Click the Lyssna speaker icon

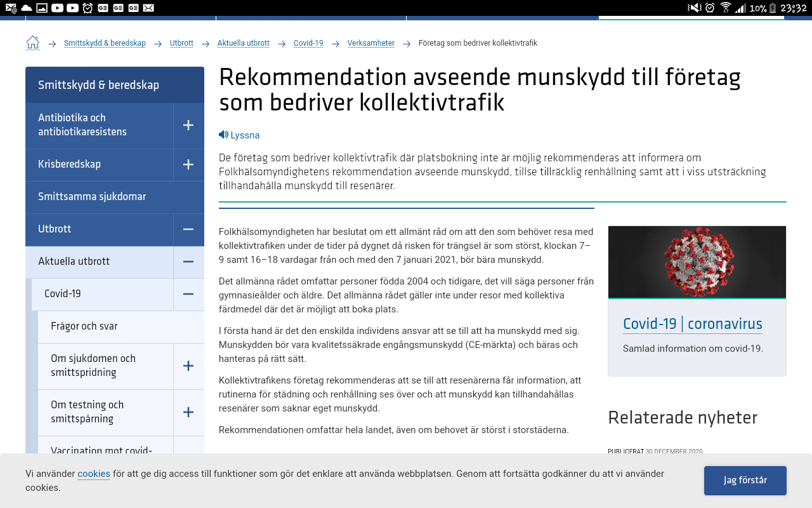point(223,135)
